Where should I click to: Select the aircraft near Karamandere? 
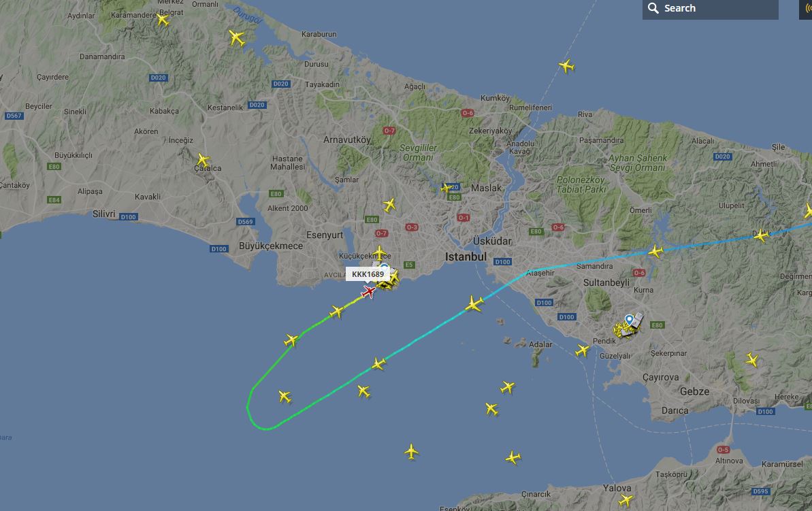163,20
